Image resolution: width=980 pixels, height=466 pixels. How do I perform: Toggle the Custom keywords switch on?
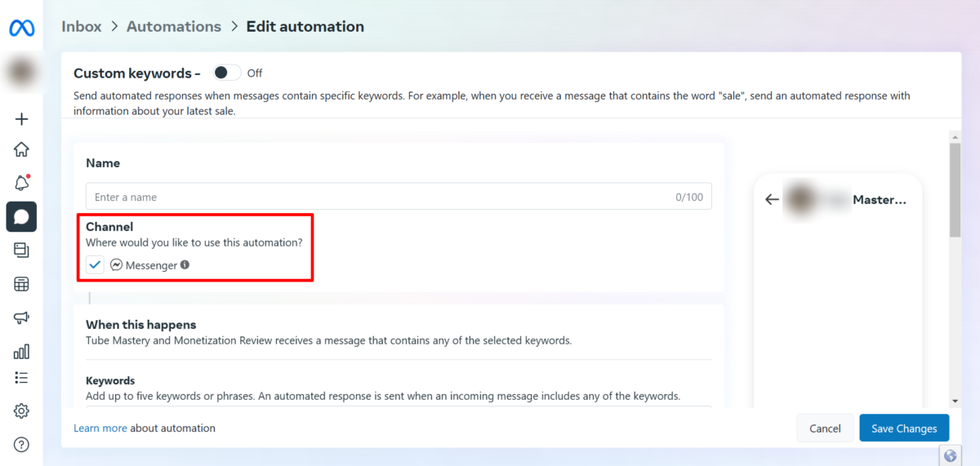[x=227, y=73]
